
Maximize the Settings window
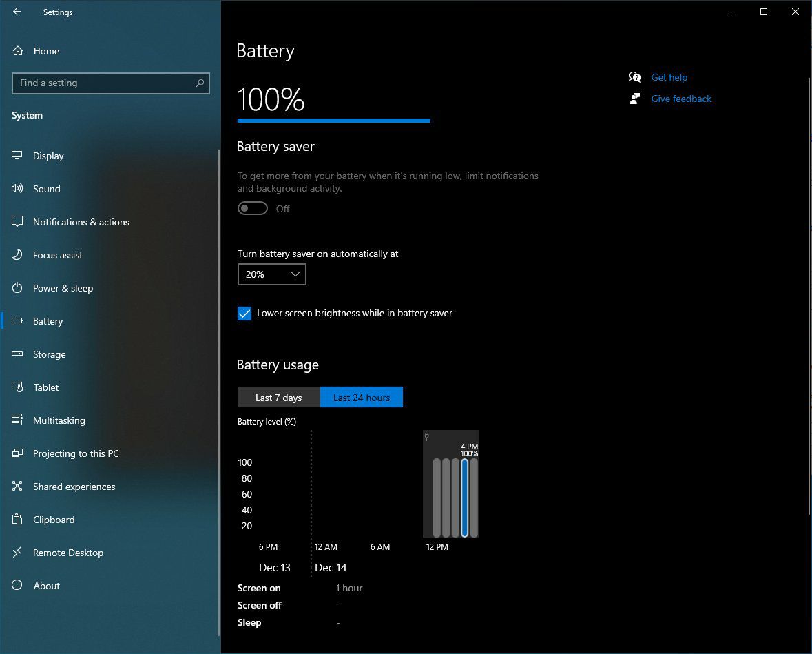click(763, 12)
